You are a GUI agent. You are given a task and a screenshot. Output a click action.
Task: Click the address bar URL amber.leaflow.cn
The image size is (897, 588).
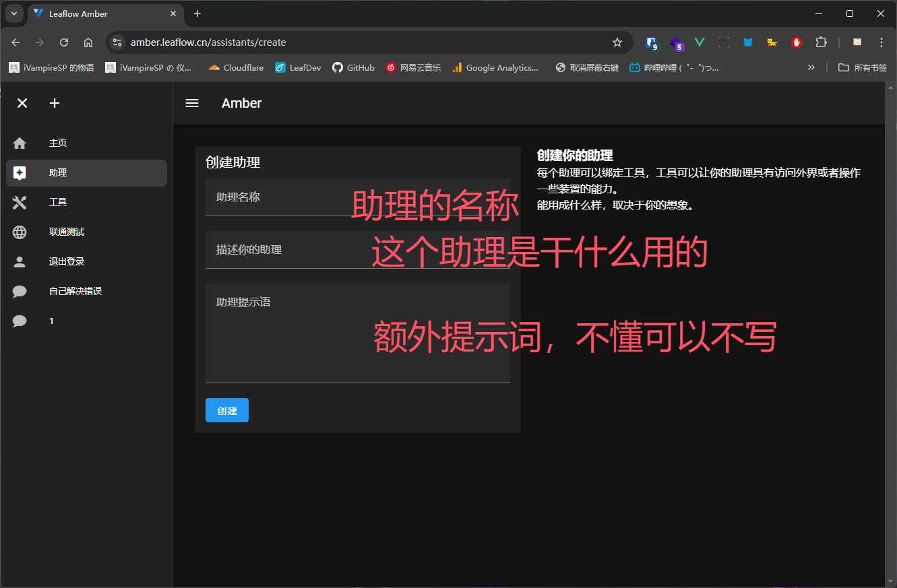(x=208, y=42)
